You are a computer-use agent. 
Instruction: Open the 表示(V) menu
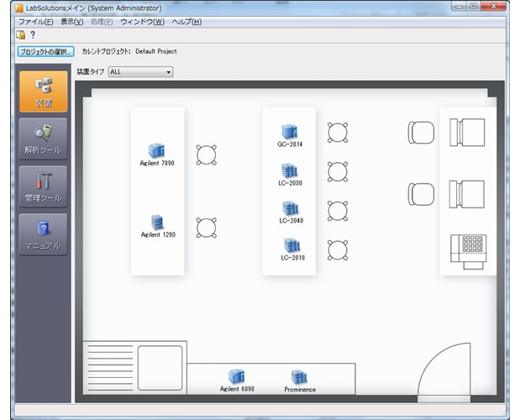point(72,22)
